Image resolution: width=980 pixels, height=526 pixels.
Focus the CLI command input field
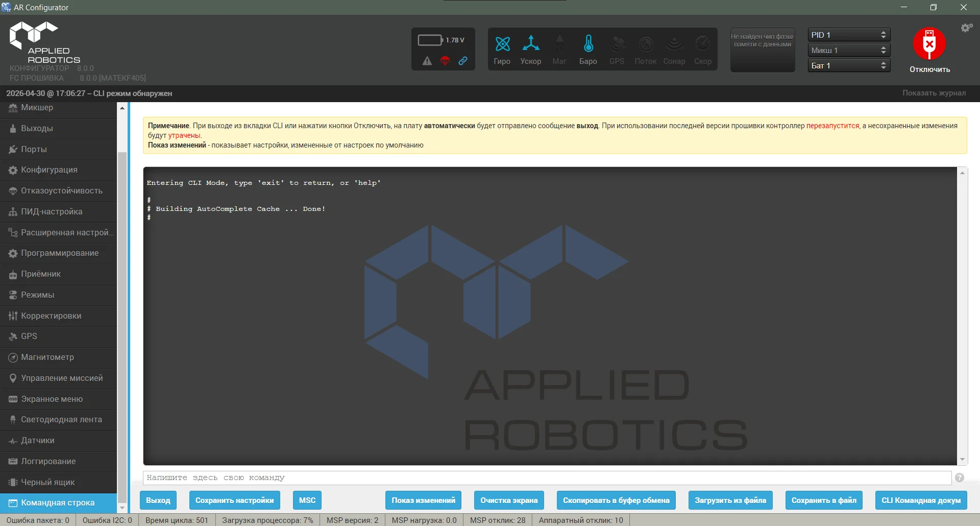[x=547, y=477]
